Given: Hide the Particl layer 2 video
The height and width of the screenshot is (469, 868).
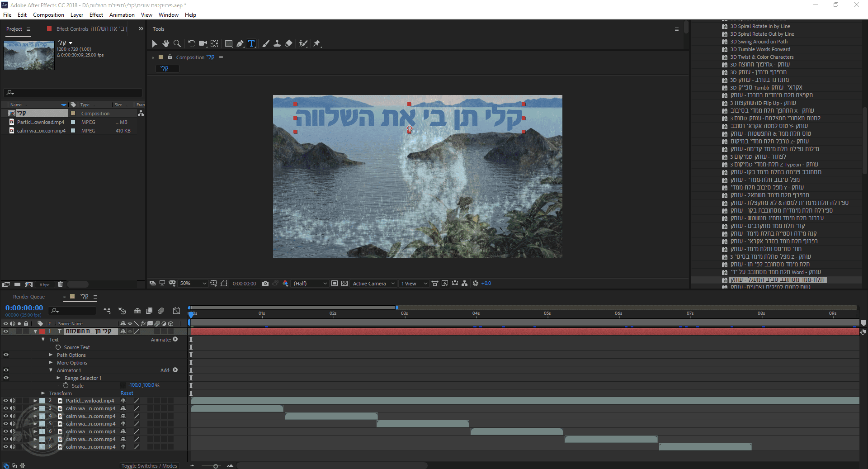Looking at the screenshot, I should [x=6, y=401].
